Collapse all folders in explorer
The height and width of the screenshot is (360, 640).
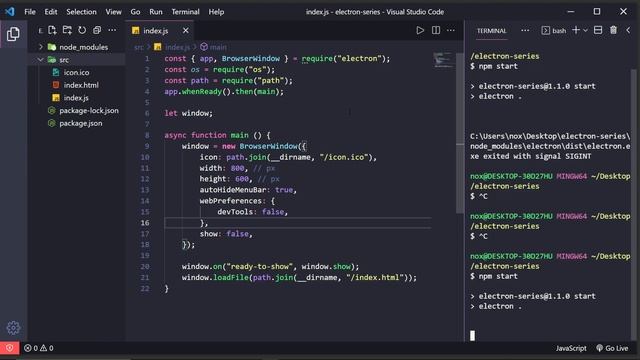point(97,30)
